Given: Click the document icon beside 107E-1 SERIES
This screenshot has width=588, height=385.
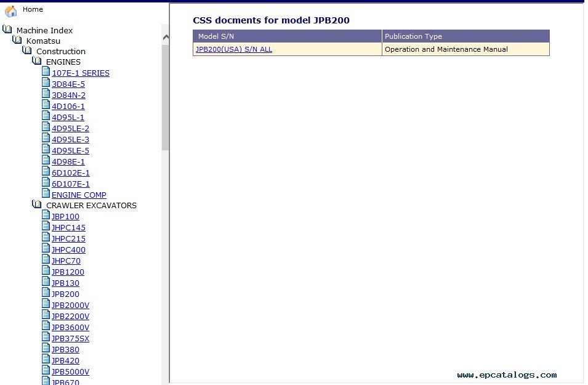Looking at the screenshot, I should pos(46,71).
